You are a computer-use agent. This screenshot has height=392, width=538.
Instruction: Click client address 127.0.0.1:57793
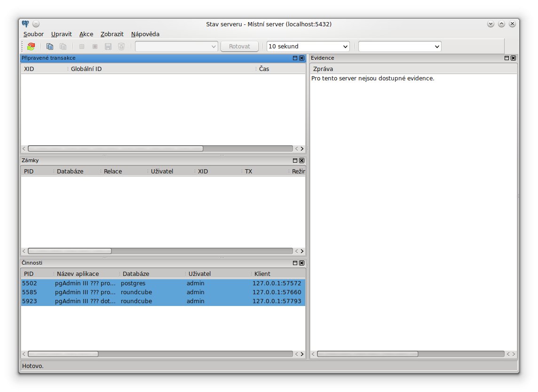tap(277, 301)
